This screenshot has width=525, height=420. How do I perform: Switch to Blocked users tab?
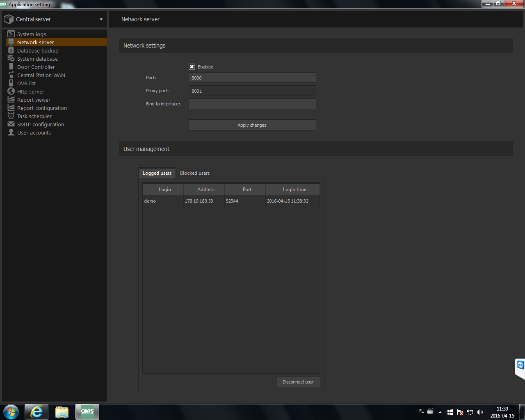point(194,173)
